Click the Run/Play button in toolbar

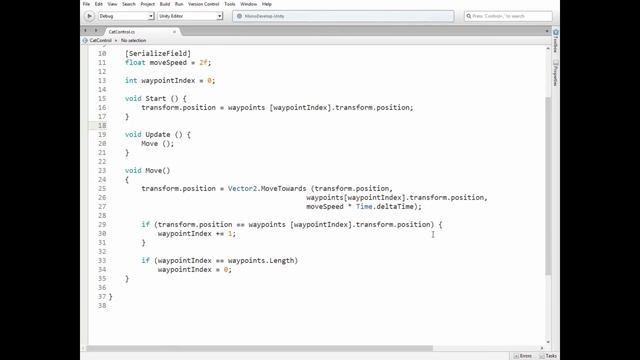(89, 16)
